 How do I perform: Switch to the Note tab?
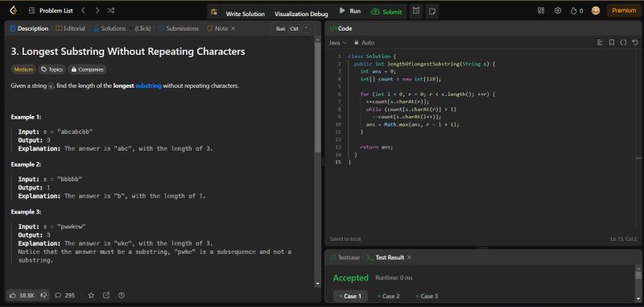click(x=217, y=28)
